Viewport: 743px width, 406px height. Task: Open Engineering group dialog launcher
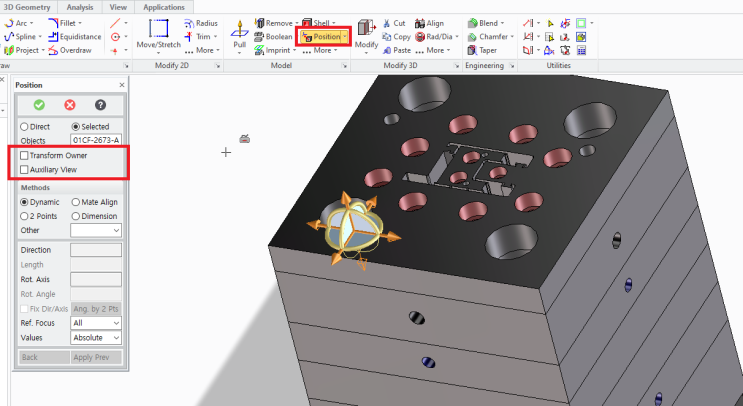[512, 66]
